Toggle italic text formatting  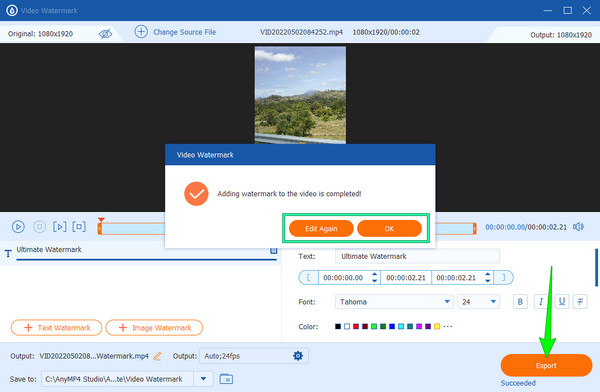[541, 302]
